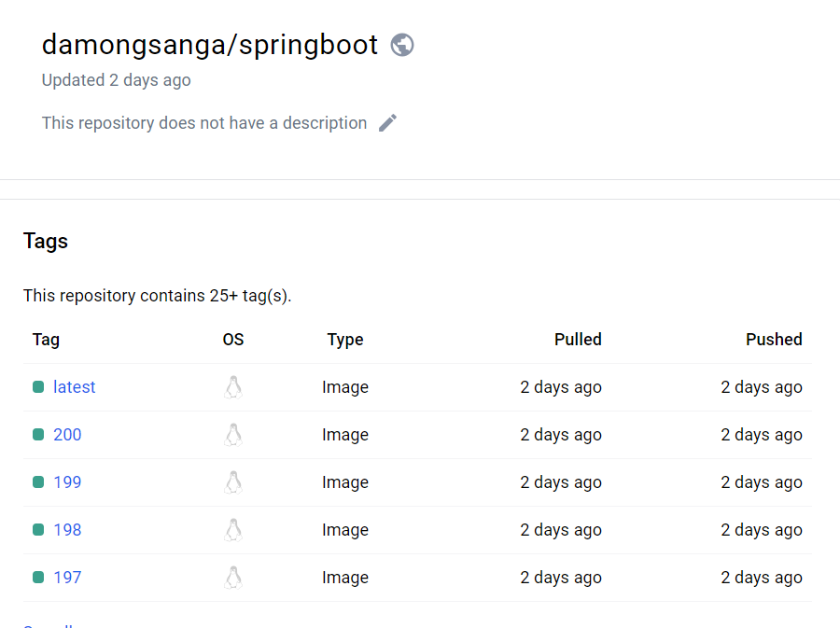Screen dimensions: 840x628
Task: Click the Pulled column header
Action: pyautogui.click(x=578, y=340)
